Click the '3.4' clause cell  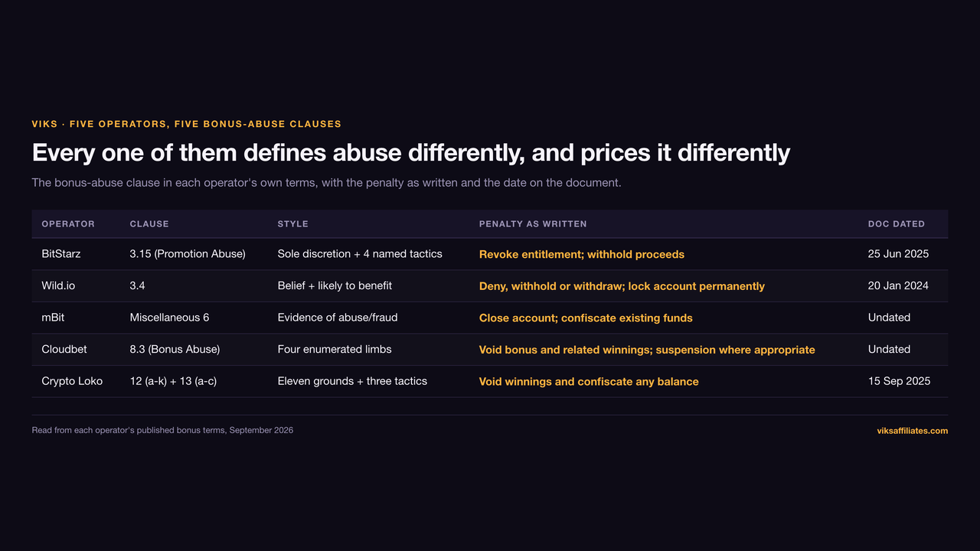click(x=138, y=285)
